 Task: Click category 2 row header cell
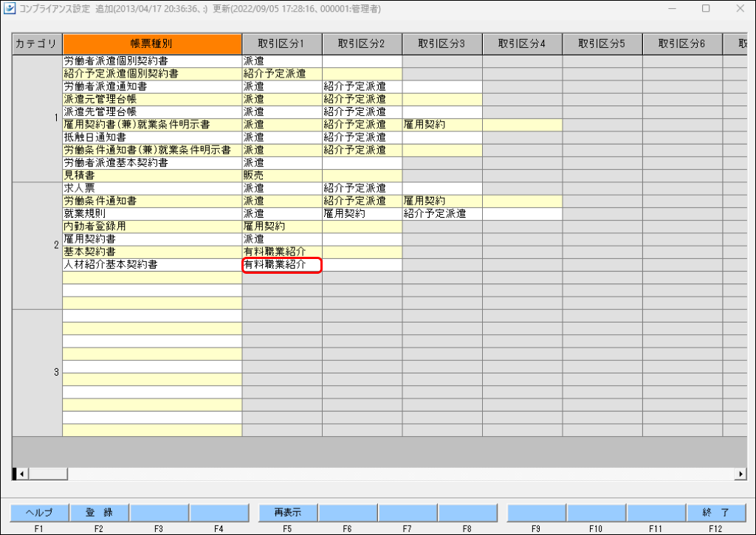[x=37, y=246]
